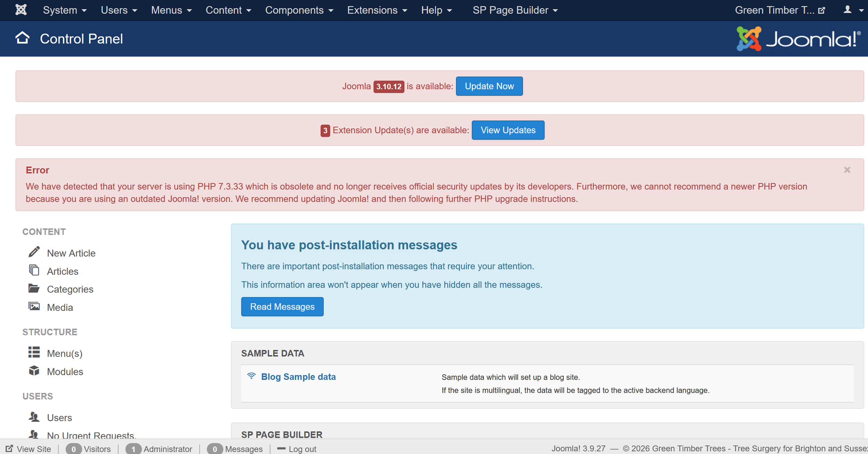This screenshot has width=868, height=454.
Task: Open Users link under Users section
Action: 60,418
